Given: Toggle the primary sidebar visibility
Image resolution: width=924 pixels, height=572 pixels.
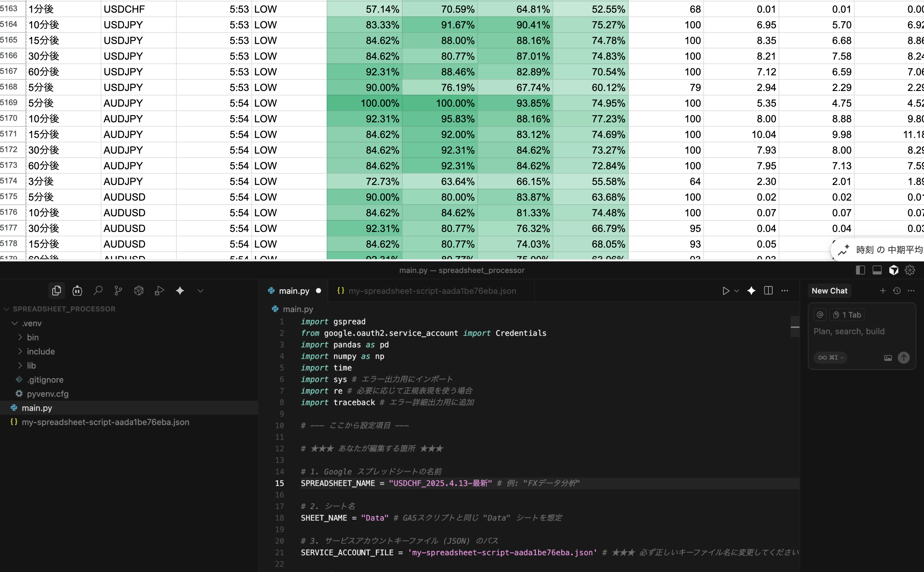Looking at the screenshot, I should tap(860, 270).
